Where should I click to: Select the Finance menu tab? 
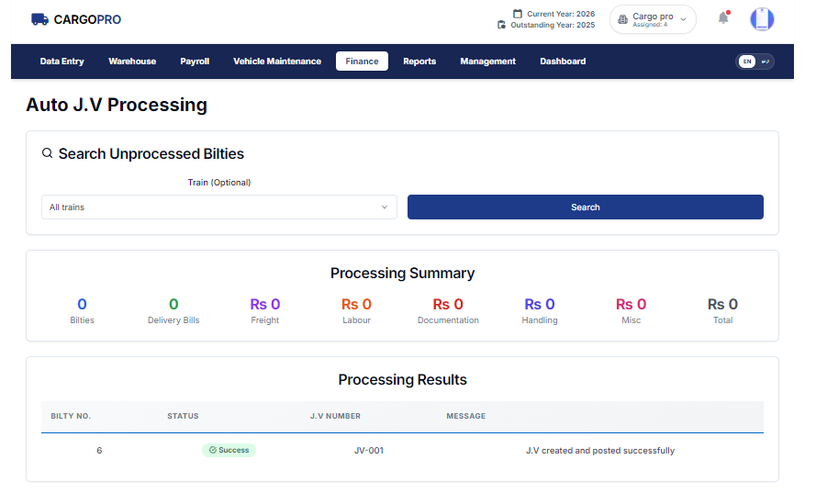362,62
